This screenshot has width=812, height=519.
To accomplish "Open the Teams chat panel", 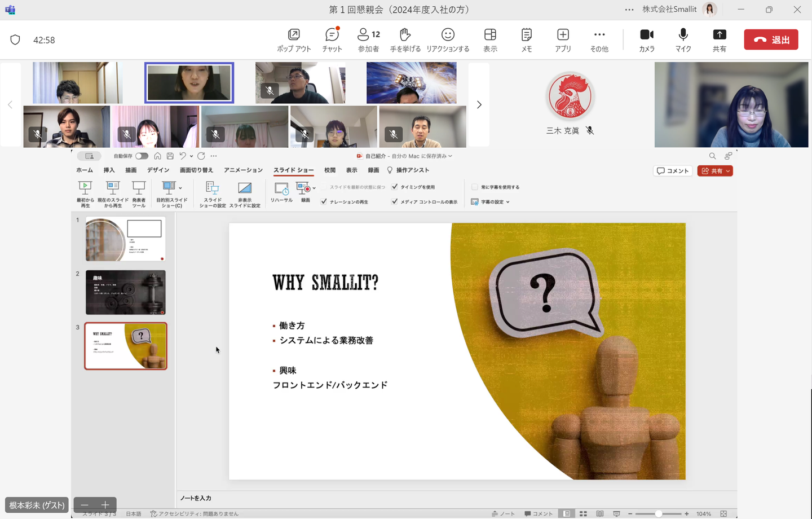I will (332, 40).
